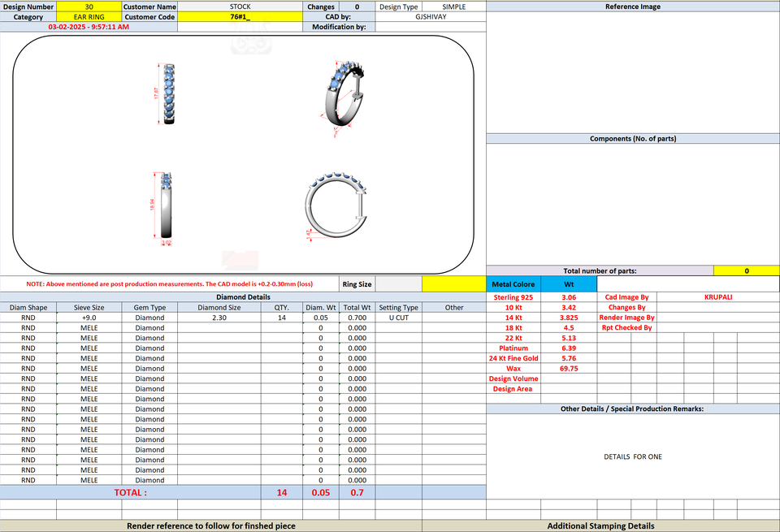Click the empty Ring Size input cell
The image size is (780, 532).
pos(398,284)
